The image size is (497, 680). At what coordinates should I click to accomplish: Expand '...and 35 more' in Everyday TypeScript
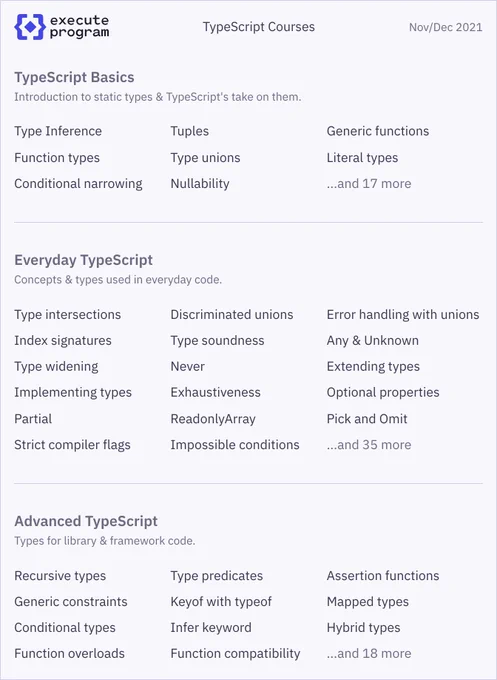[x=369, y=445]
